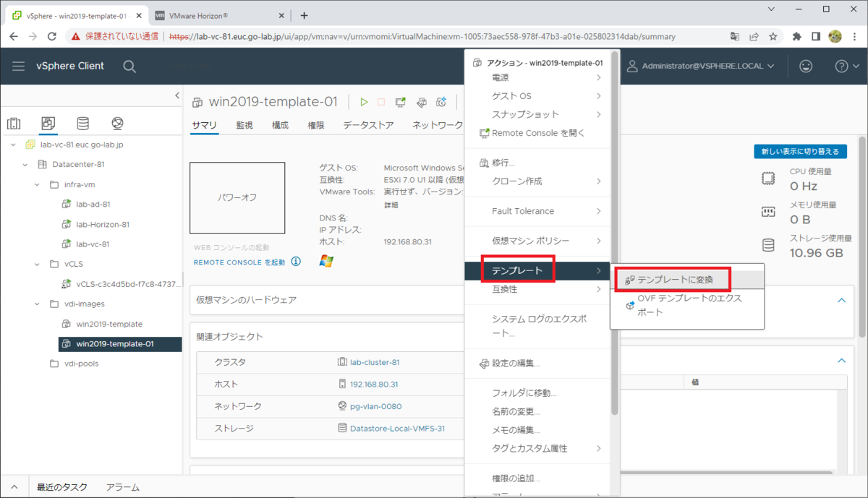Select the Hosts and Clusters inventory icon
Image resolution: width=868 pixels, height=498 pixels.
pos(14,123)
